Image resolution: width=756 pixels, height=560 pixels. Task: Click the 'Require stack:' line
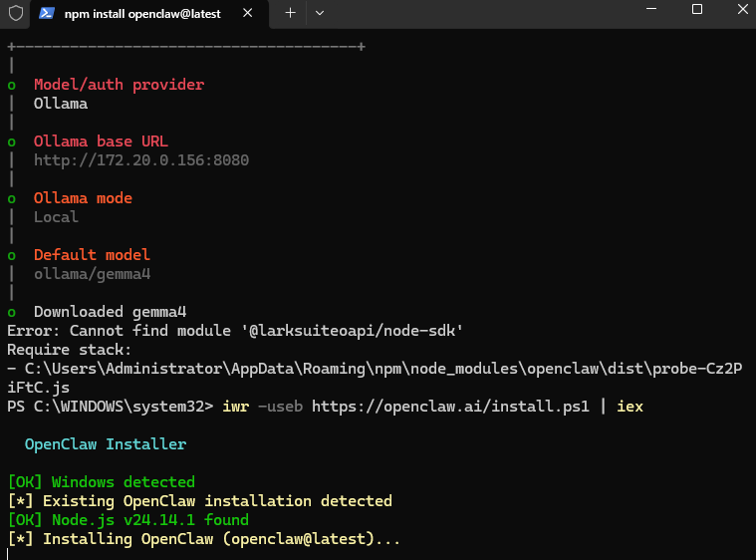click(69, 350)
